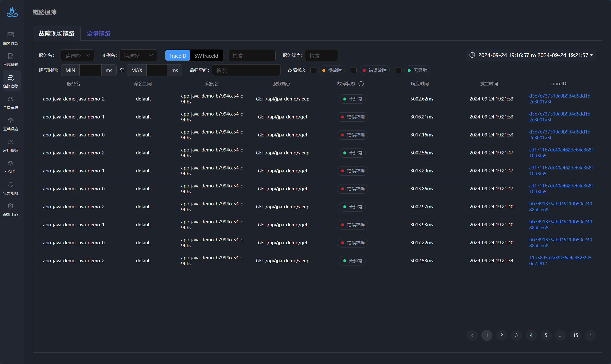The image size is (611, 364).
Task: Click the 全局资源 sidebar icon
Action: tap(10, 99)
